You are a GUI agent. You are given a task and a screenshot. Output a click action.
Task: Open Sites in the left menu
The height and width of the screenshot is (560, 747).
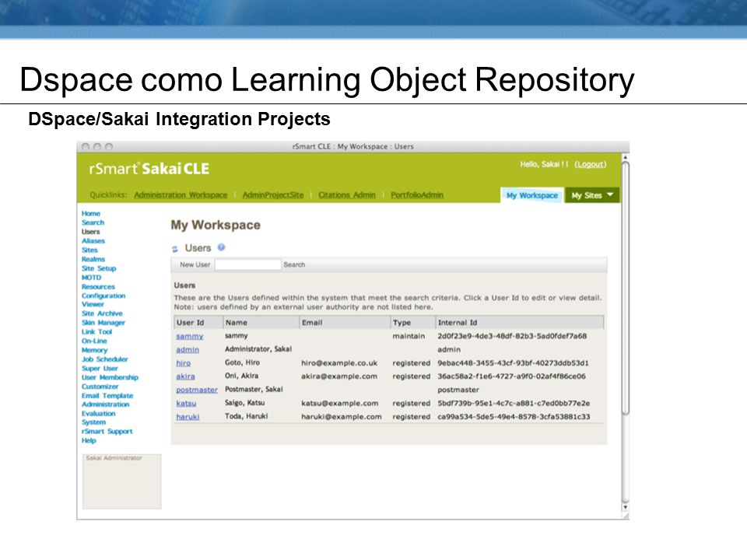[89, 250]
